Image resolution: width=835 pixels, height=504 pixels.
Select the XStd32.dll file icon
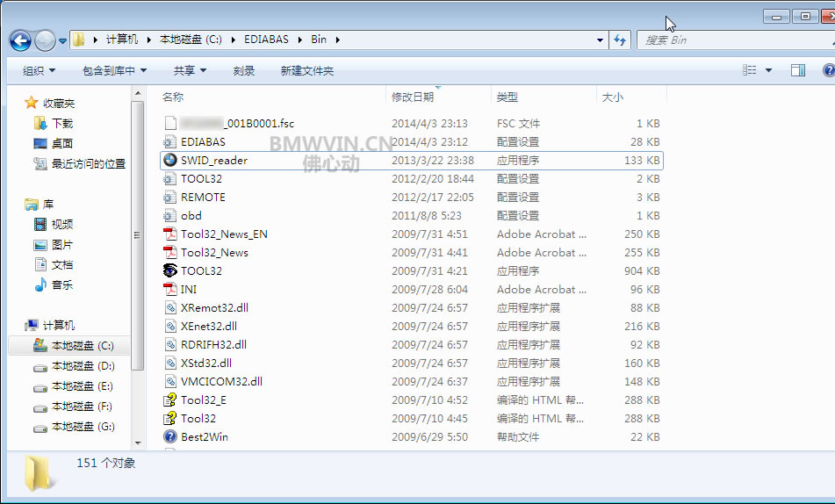(169, 364)
